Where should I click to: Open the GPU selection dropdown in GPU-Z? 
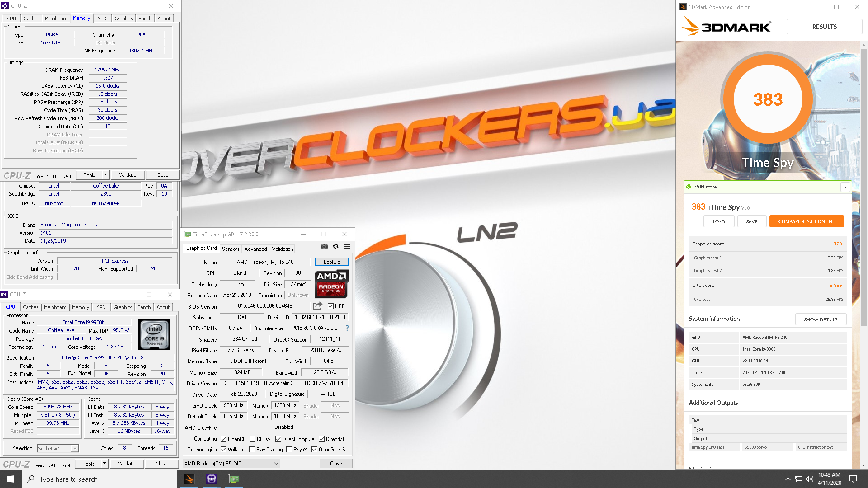point(231,464)
